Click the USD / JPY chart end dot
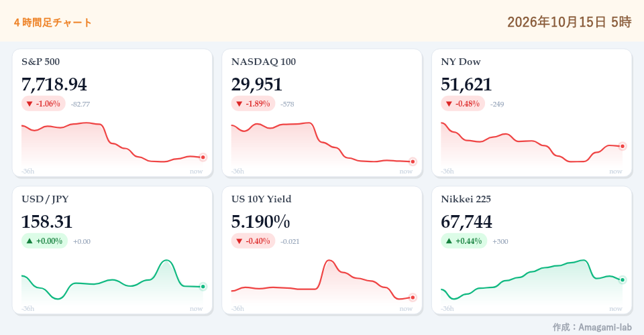The image size is (644, 335). point(203,287)
